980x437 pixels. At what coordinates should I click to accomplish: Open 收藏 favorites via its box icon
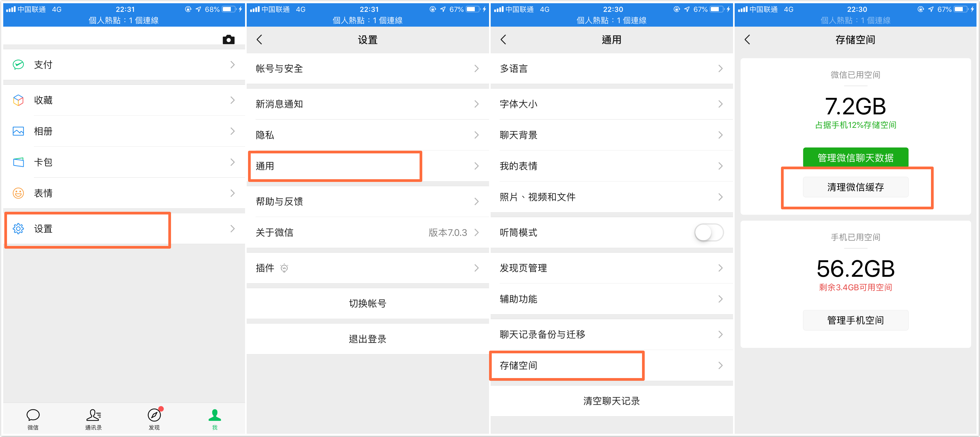coord(18,100)
